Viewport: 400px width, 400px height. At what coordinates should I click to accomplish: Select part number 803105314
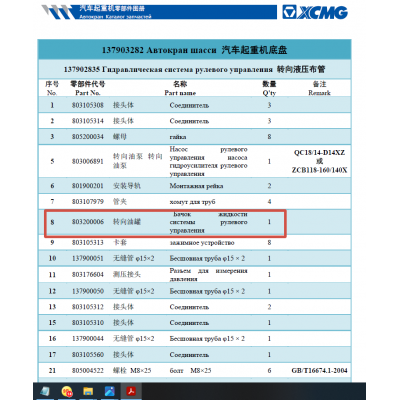click(88, 121)
